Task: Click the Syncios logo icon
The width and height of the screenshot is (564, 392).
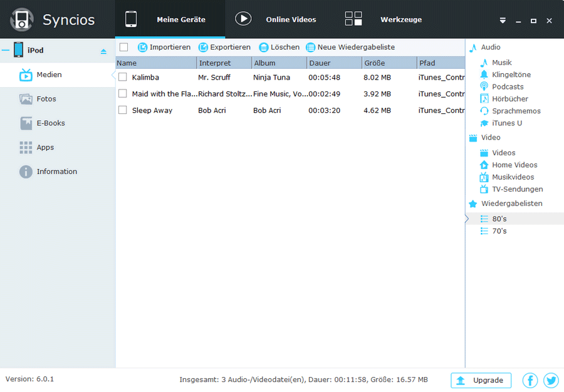Action: point(22,19)
